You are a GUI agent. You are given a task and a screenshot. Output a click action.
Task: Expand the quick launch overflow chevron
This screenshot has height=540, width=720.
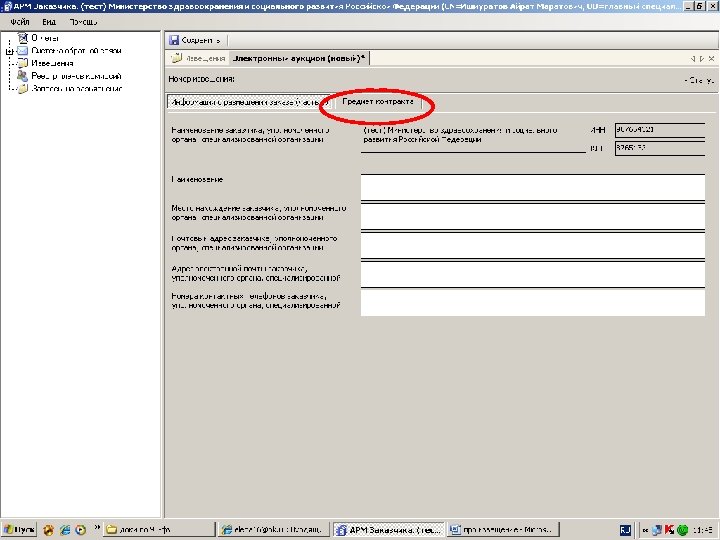pos(97,527)
